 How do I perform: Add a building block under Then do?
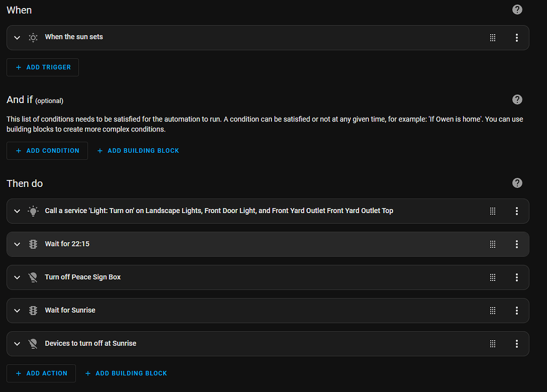[126, 373]
